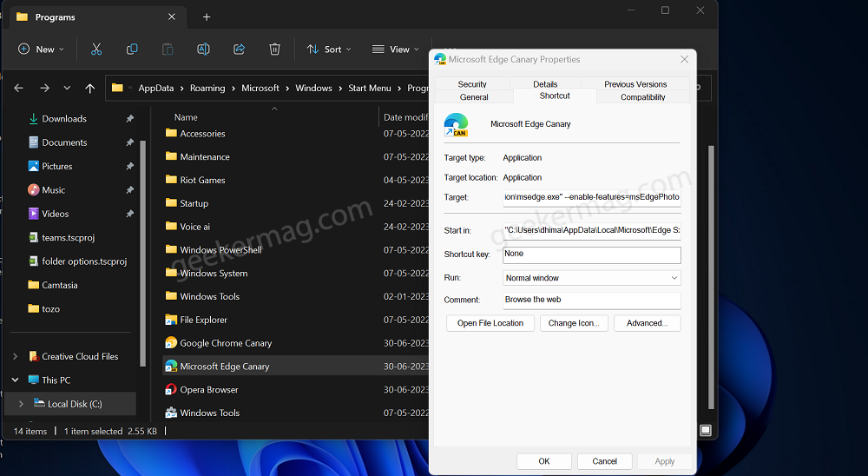The width and height of the screenshot is (868, 476).
Task: Open Documents in the sidebar
Action: click(64, 142)
